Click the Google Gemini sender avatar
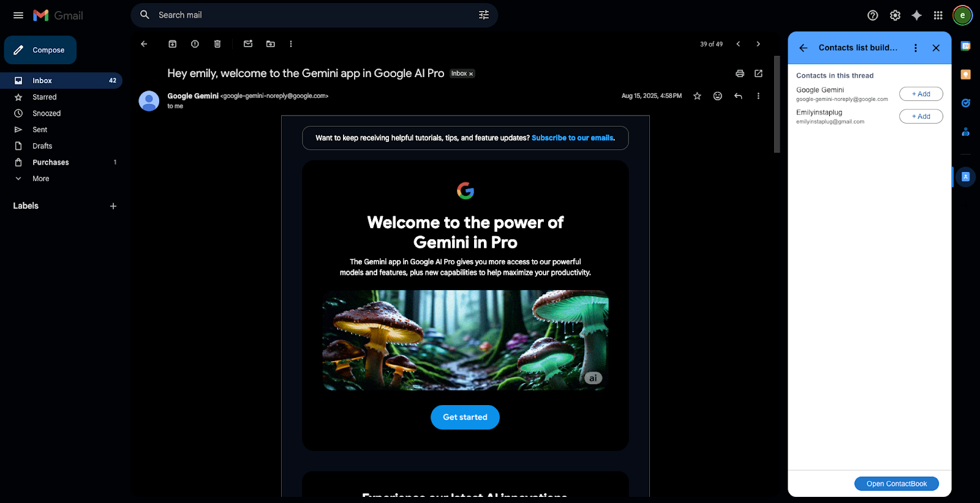 [x=149, y=101]
